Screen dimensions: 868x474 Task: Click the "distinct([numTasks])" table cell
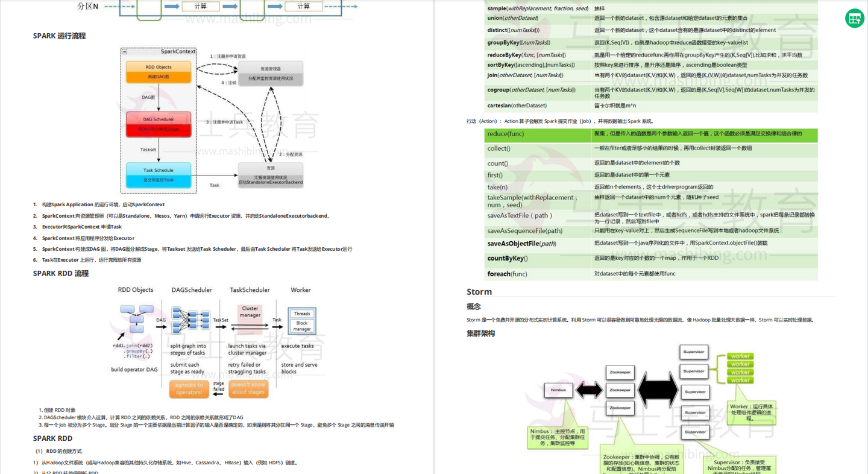coord(538,30)
